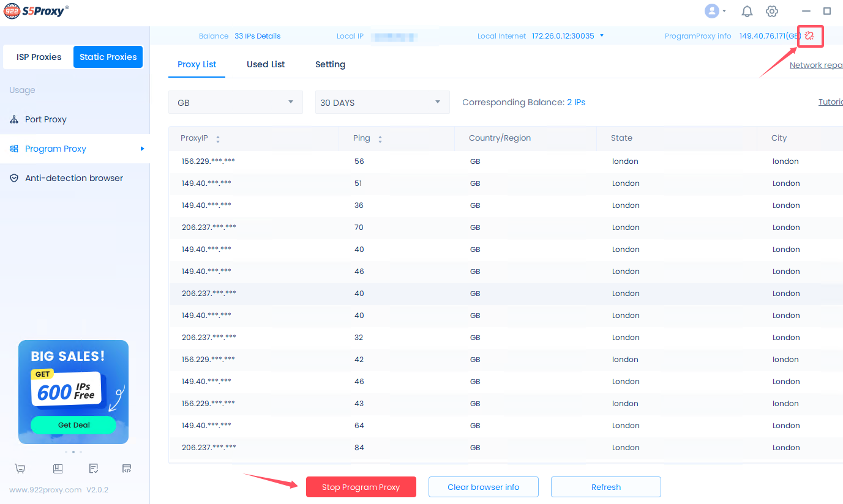The image size is (843, 504).
Task: Switch to Static Proxies mode
Action: pyautogui.click(x=108, y=57)
